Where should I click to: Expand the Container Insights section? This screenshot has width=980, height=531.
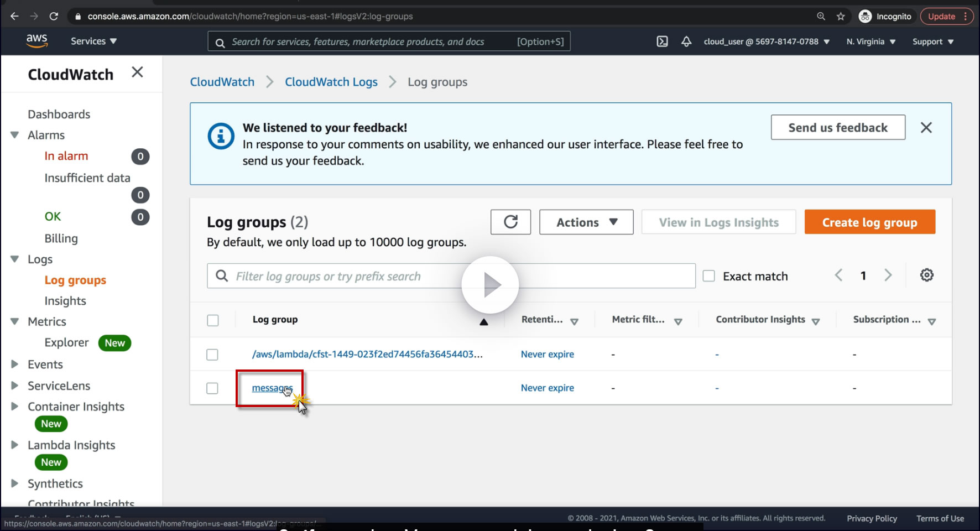[x=14, y=407]
